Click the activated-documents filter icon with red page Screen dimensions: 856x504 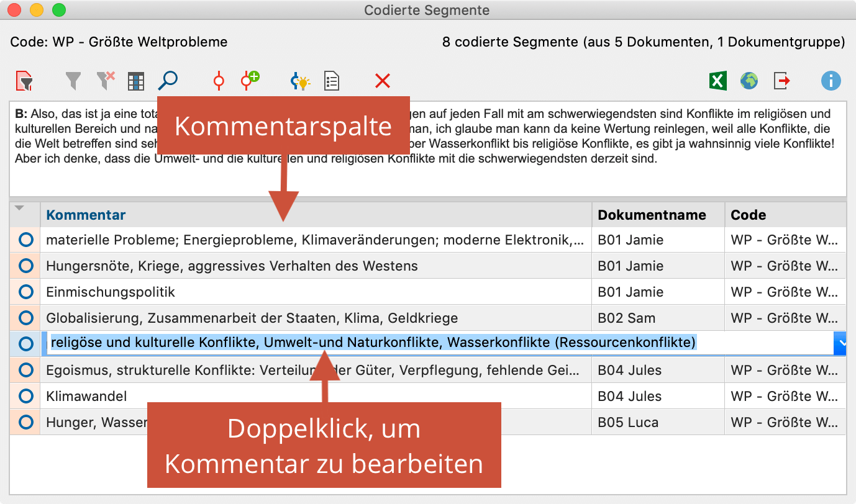[24, 81]
